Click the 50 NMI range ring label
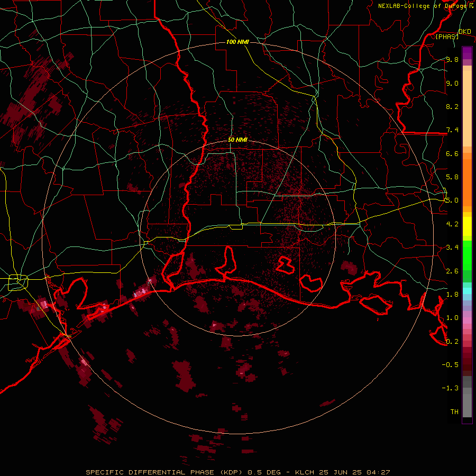476x476 pixels. click(237, 140)
